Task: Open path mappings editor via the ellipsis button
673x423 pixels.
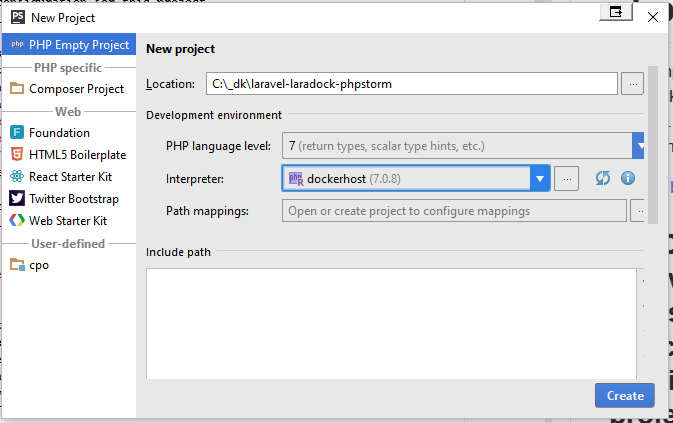Action: point(637,211)
